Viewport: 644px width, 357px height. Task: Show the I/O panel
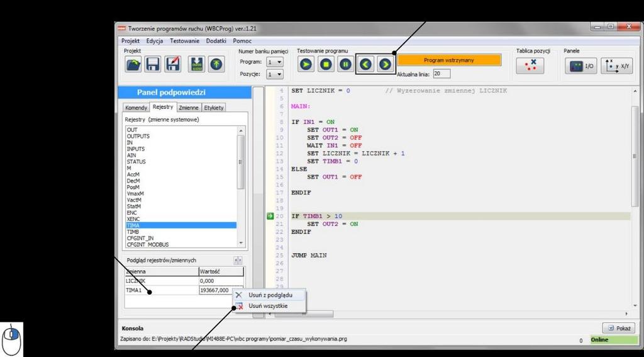tap(580, 66)
